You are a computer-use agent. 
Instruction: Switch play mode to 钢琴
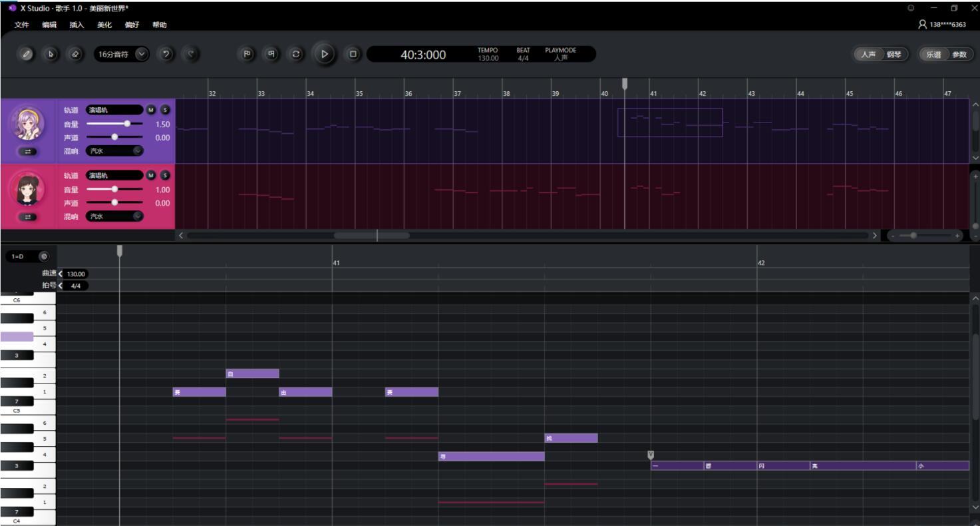click(894, 55)
